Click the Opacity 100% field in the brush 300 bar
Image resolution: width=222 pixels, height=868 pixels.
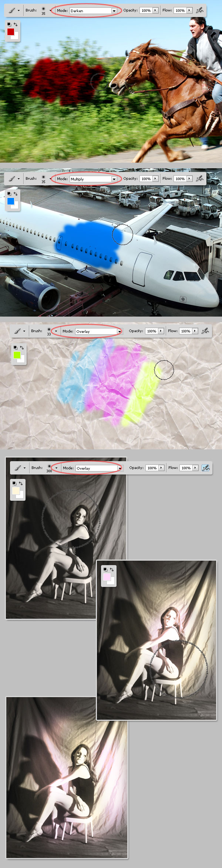(x=152, y=468)
